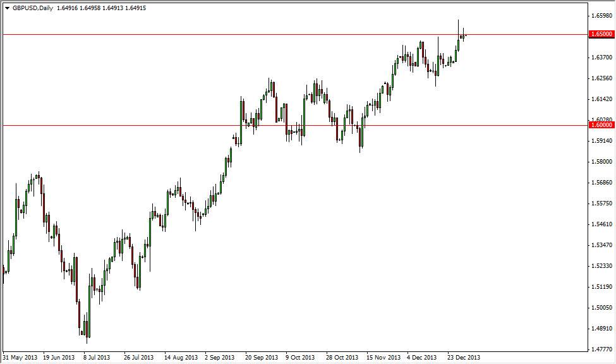Screen dimensions: 616x364
Task: Click the 19 Jun 2013 date label
Action: coord(59,357)
